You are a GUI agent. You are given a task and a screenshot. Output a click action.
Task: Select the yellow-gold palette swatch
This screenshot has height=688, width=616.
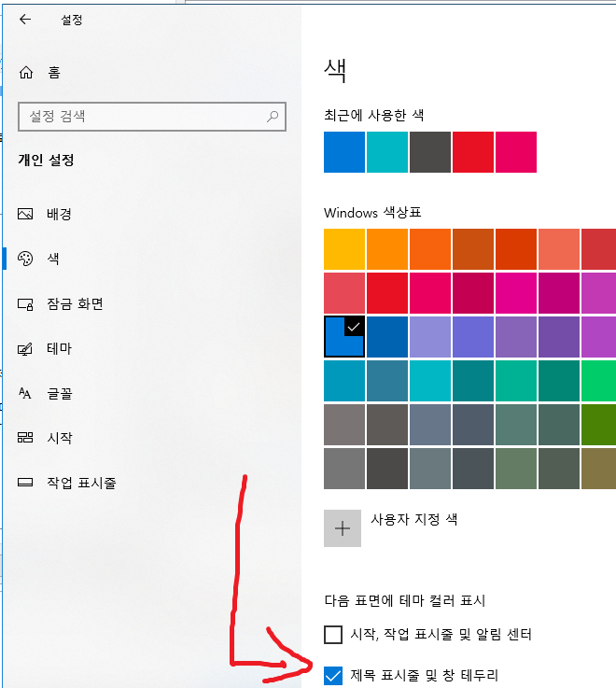344,249
